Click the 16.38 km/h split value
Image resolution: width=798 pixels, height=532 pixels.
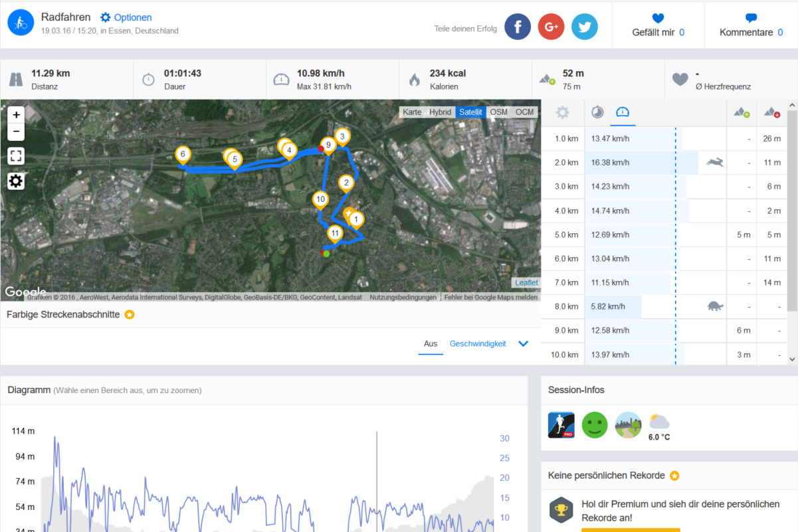click(610, 163)
